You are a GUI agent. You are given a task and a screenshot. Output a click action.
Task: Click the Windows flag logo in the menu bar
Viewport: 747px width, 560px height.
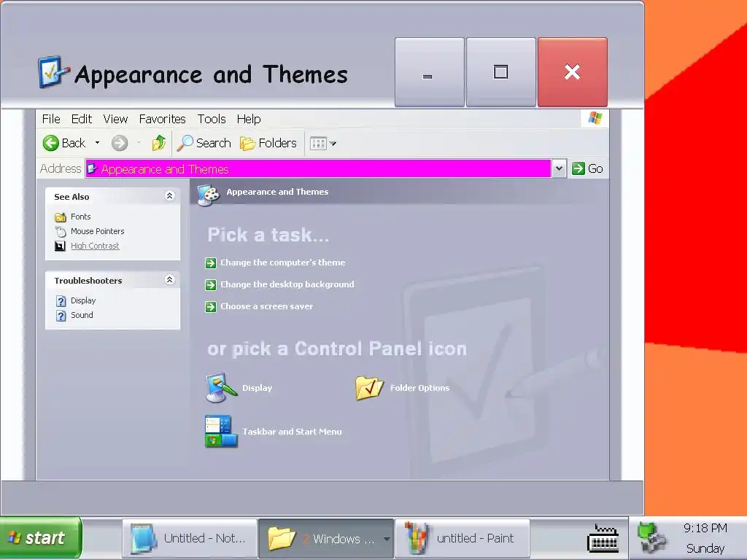pos(595,117)
